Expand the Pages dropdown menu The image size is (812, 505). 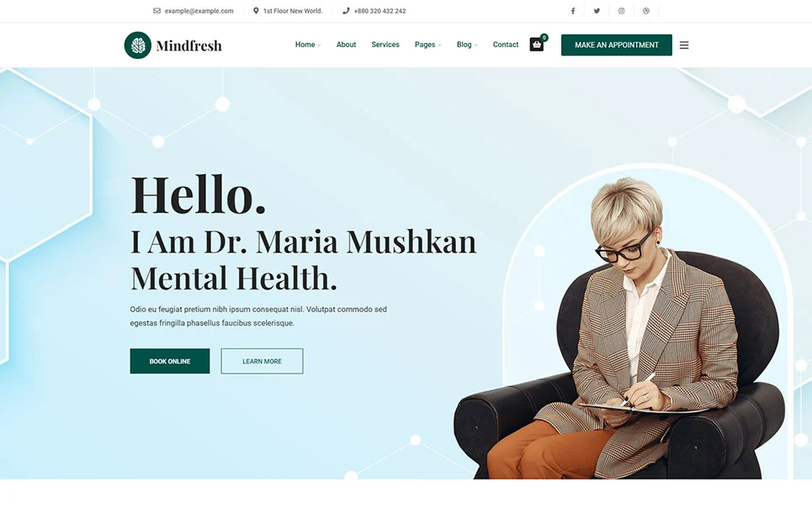427,45
